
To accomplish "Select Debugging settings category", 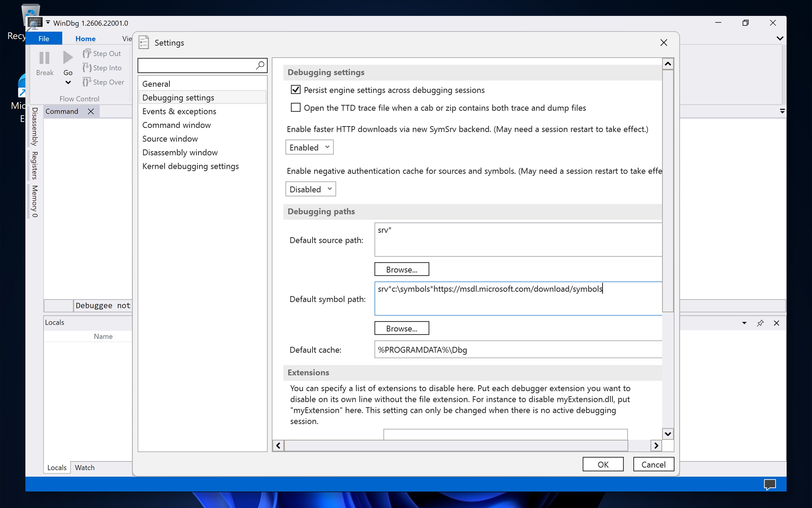I will click(202, 97).
